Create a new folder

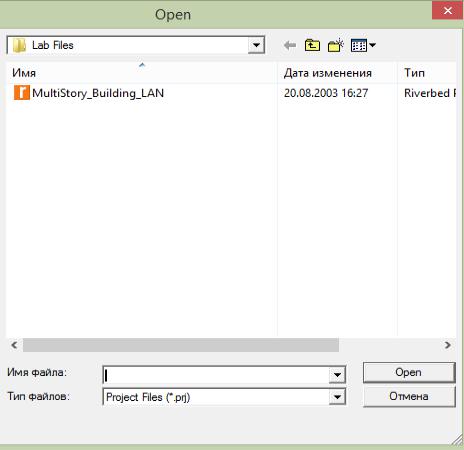point(336,45)
